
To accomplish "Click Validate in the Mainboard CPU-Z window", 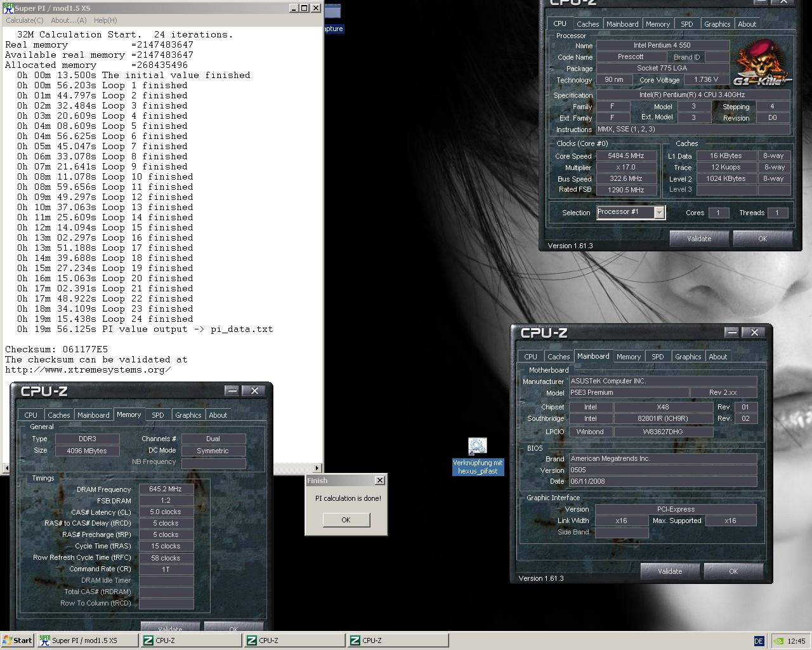I will 670,571.
